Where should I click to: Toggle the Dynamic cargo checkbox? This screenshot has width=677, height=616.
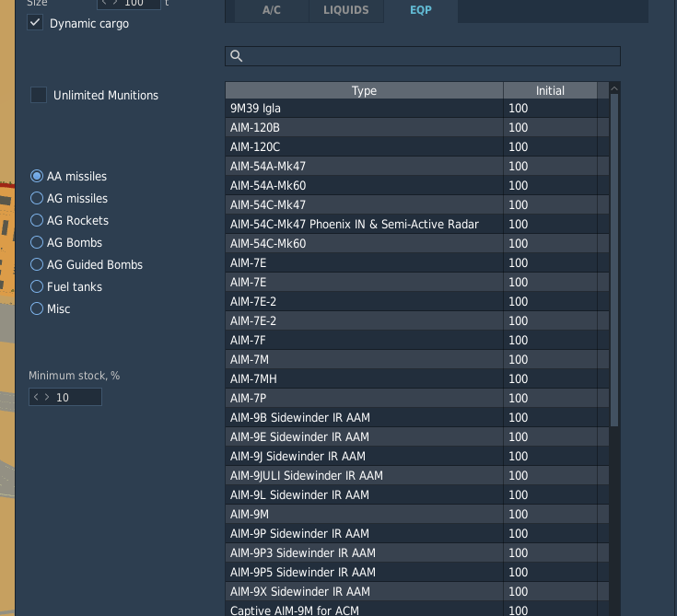[35, 22]
